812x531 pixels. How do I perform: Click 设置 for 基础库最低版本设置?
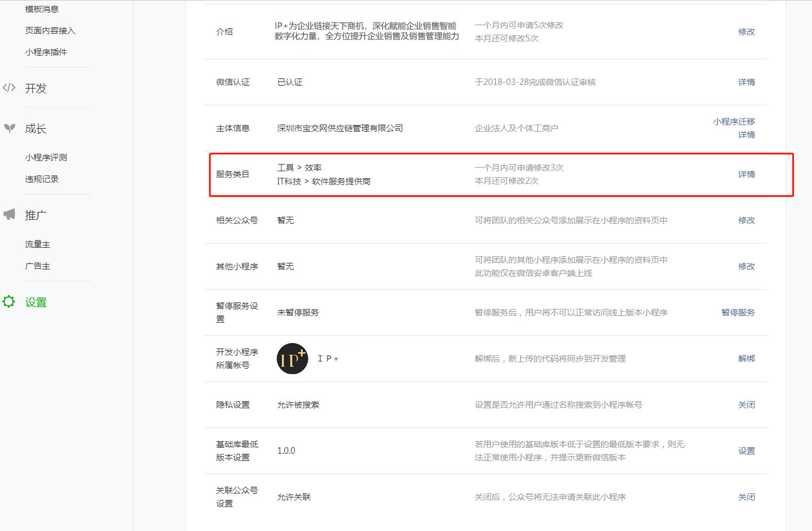pyautogui.click(x=746, y=451)
